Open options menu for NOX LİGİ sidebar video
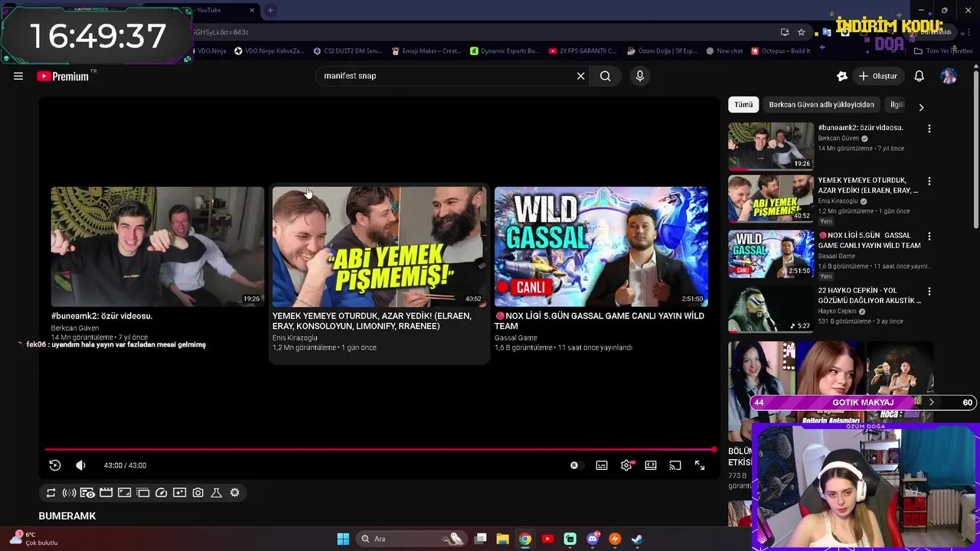Viewport: 980px width, 551px height. coord(929,236)
